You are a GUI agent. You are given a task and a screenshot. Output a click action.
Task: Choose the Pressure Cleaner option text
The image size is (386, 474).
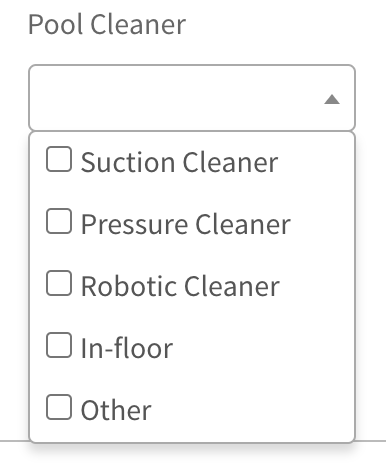186,224
